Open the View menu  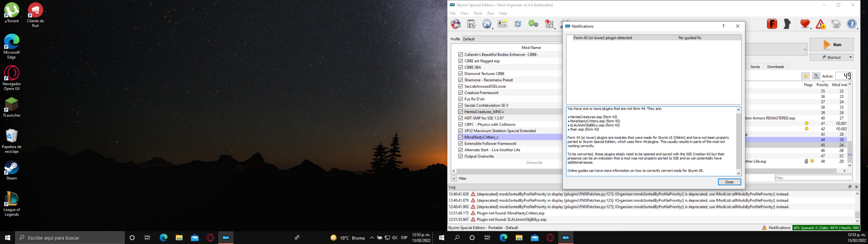pyautogui.click(x=464, y=13)
